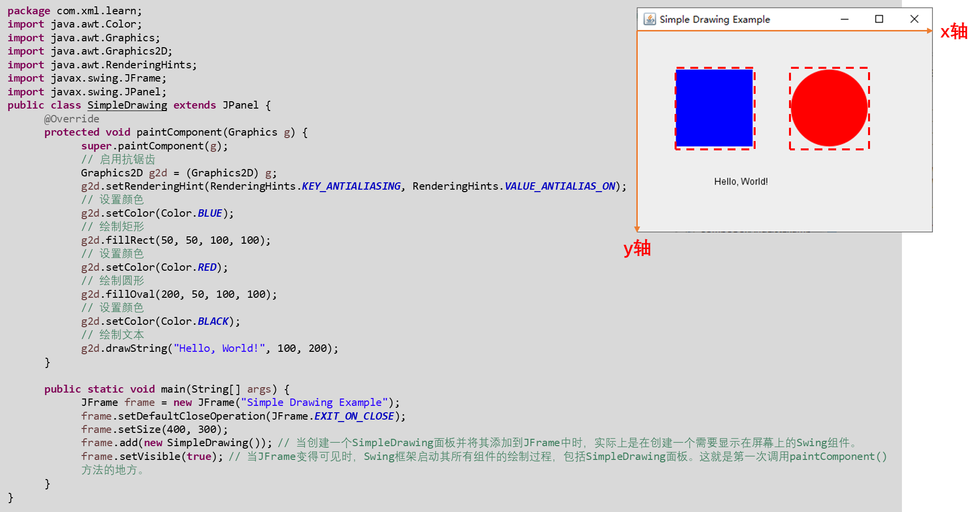Click the "frame.add(new SimpleDrawing());" statement
The image size is (980, 512).
point(176,443)
